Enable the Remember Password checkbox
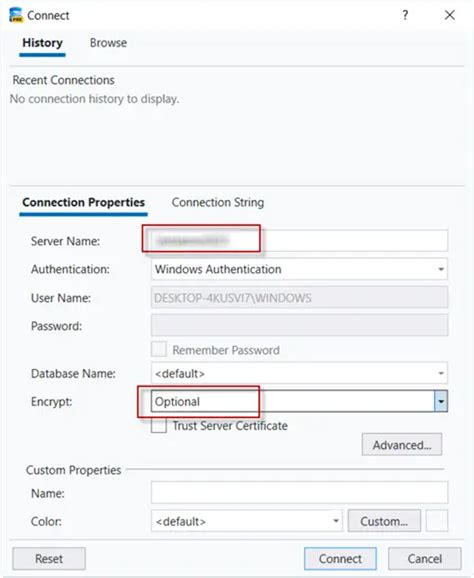This screenshot has height=578, width=474. 159,349
